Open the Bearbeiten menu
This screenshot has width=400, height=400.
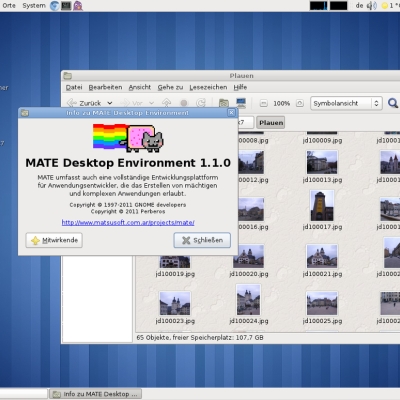point(105,87)
